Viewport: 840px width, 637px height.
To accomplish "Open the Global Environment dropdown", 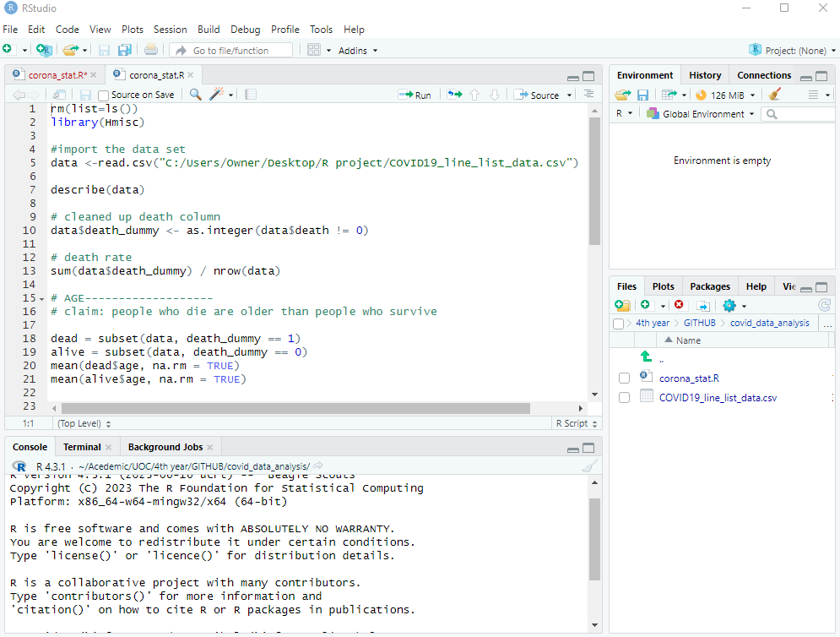I will (x=701, y=114).
